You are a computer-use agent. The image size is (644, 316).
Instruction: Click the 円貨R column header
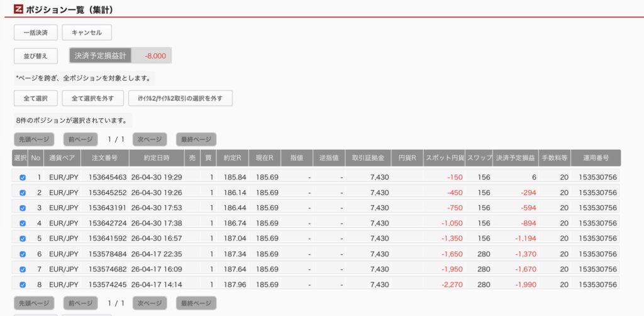pyautogui.click(x=408, y=158)
